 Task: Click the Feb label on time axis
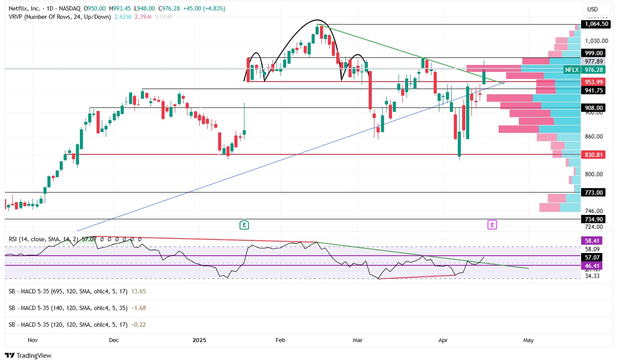click(280, 340)
